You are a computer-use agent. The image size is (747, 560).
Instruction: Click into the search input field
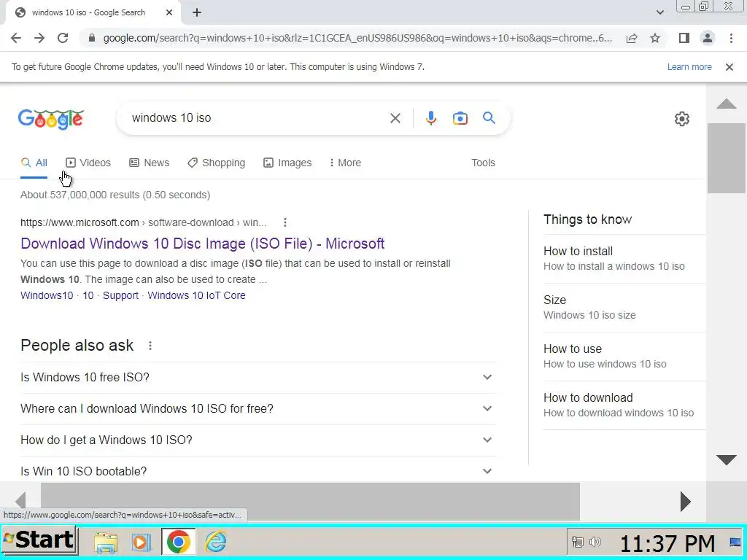(x=258, y=118)
